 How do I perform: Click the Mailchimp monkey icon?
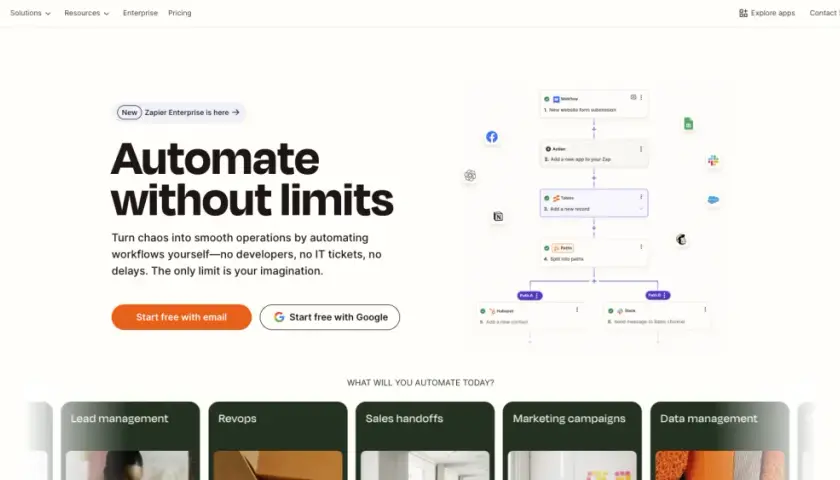pos(681,239)
